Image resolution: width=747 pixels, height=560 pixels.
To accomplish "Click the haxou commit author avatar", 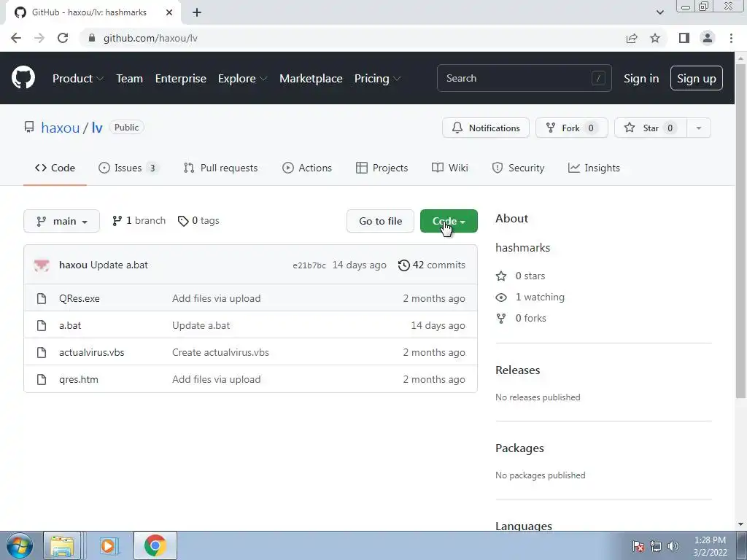I will pos(42,265).
